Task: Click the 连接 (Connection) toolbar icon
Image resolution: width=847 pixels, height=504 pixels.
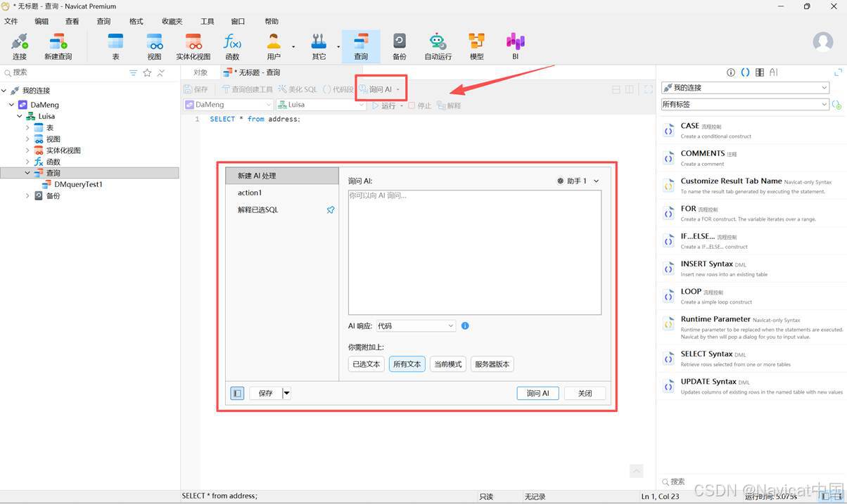Action: [19, 46]
